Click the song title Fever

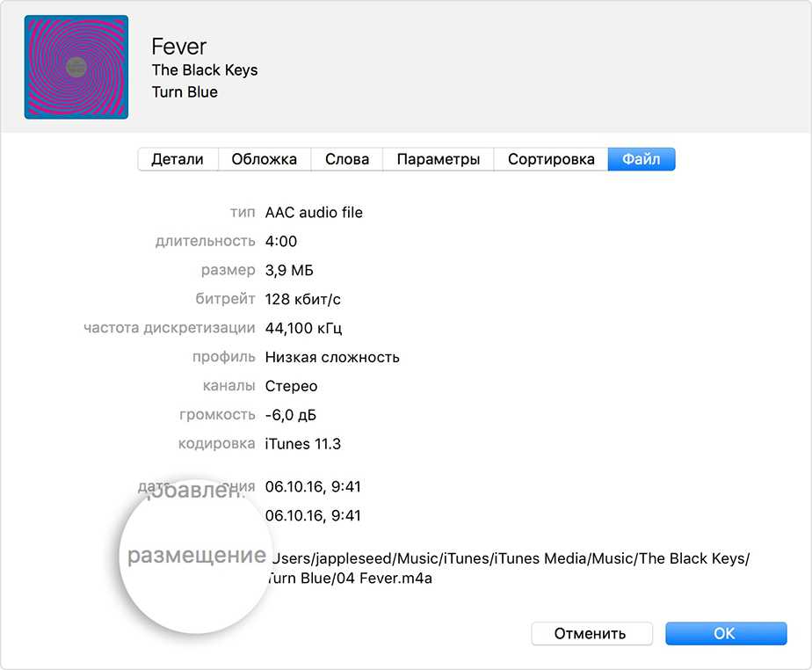click(178, 47)
